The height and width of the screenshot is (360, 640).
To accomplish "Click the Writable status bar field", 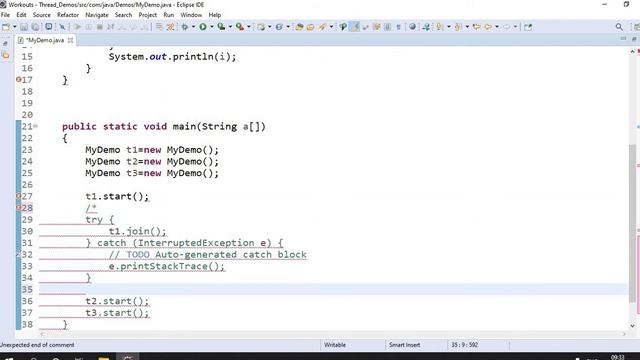I will 335,345.
